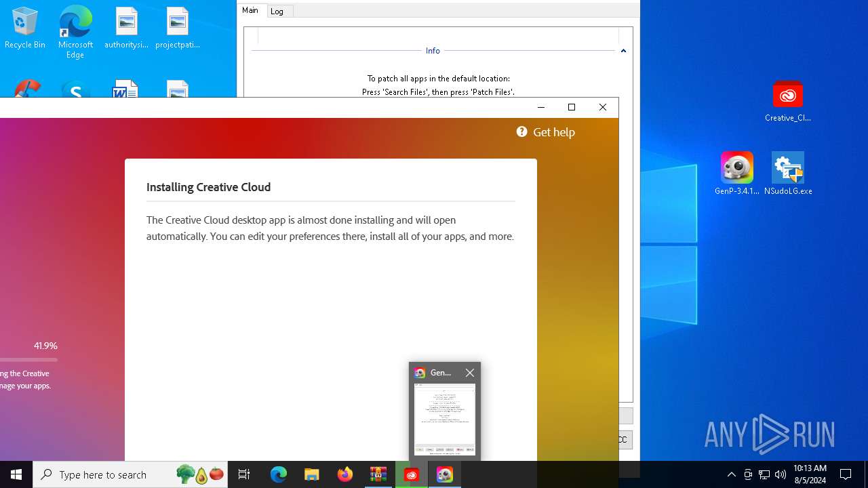This screenshot has height=488, width=868.
Task: Switch to Creative Cloud installer taskbar button
Action: point(411,474)
